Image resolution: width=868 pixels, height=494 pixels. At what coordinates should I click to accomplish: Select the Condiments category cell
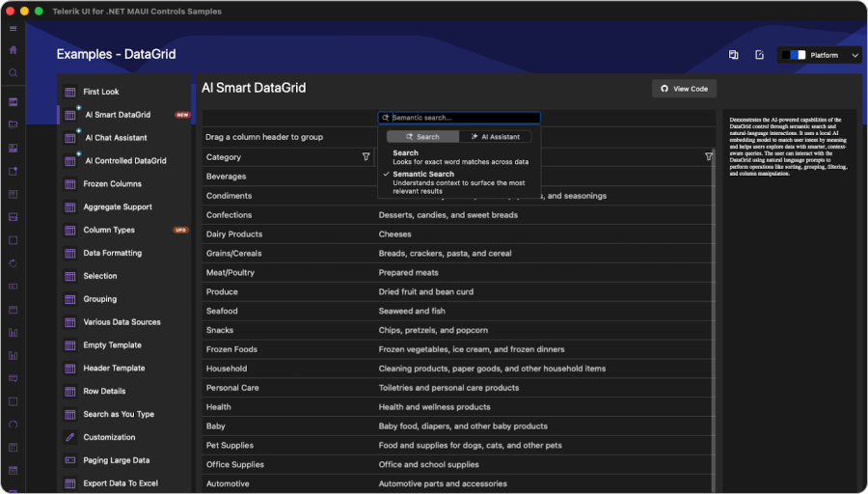[287, 196]
